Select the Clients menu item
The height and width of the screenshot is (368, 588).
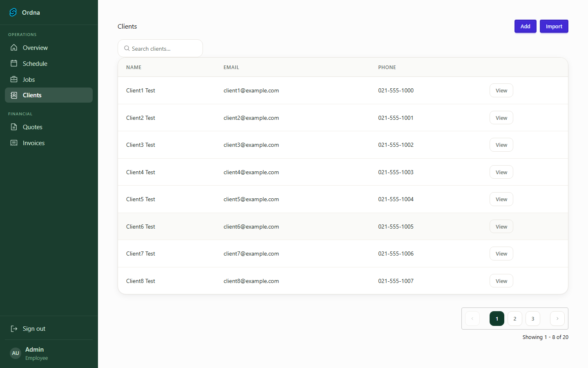(x=49, y=95)
